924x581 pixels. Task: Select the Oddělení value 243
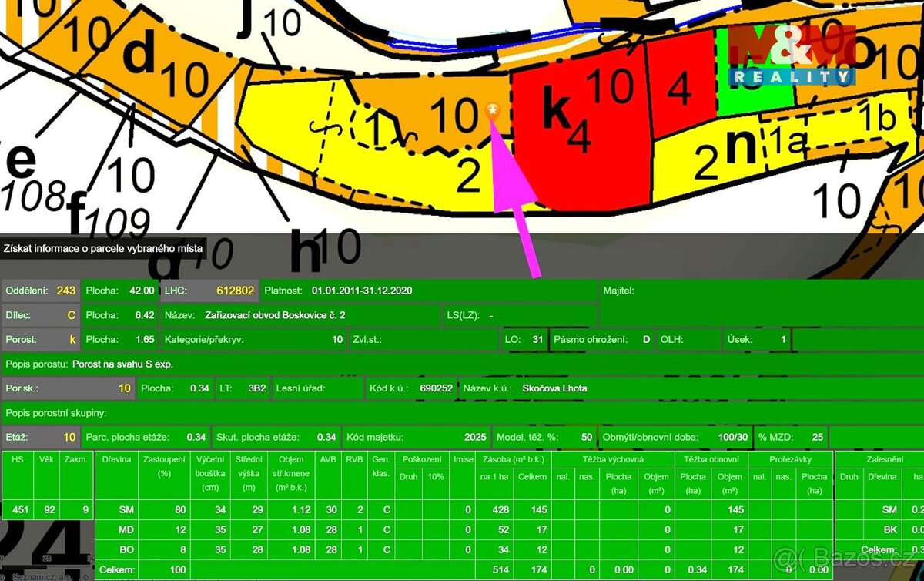[65, 290]
